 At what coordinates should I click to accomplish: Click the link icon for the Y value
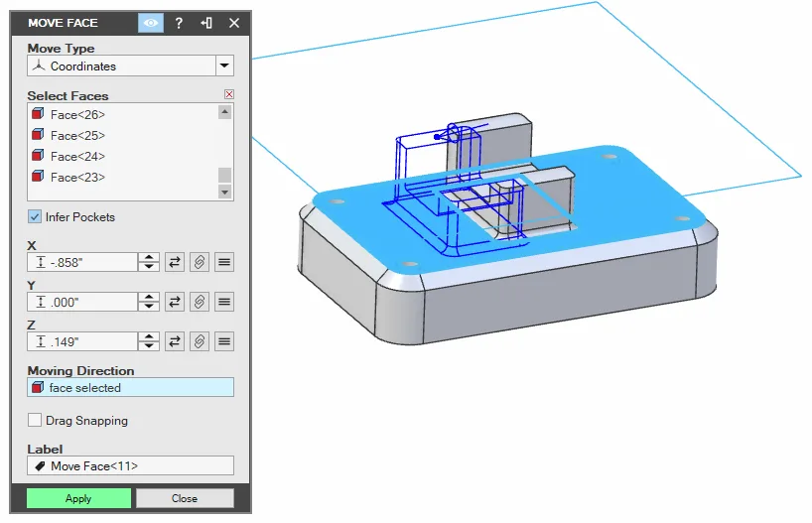(x=200, y=302)
